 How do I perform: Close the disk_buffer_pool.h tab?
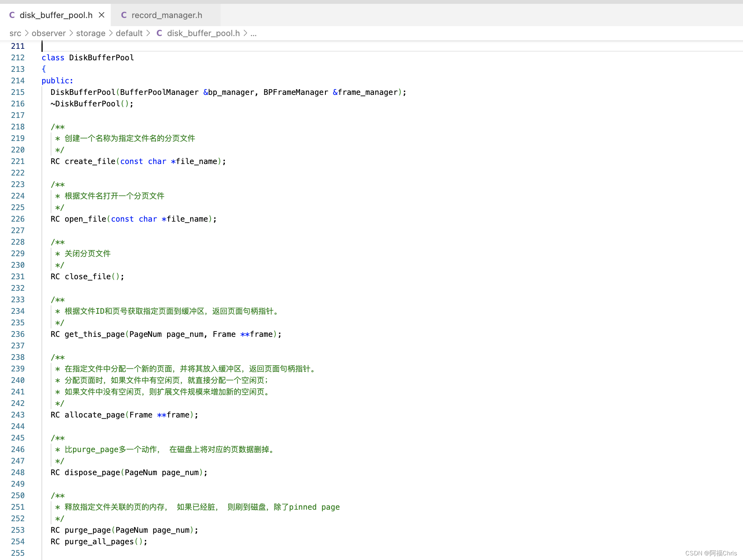[x=101, y=15]
